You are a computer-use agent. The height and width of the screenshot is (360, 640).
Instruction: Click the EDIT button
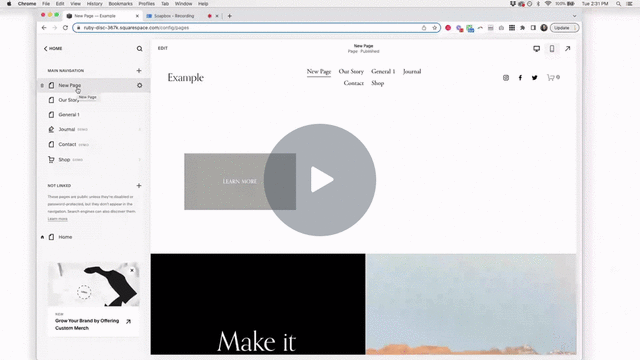[x=163, y=48]
